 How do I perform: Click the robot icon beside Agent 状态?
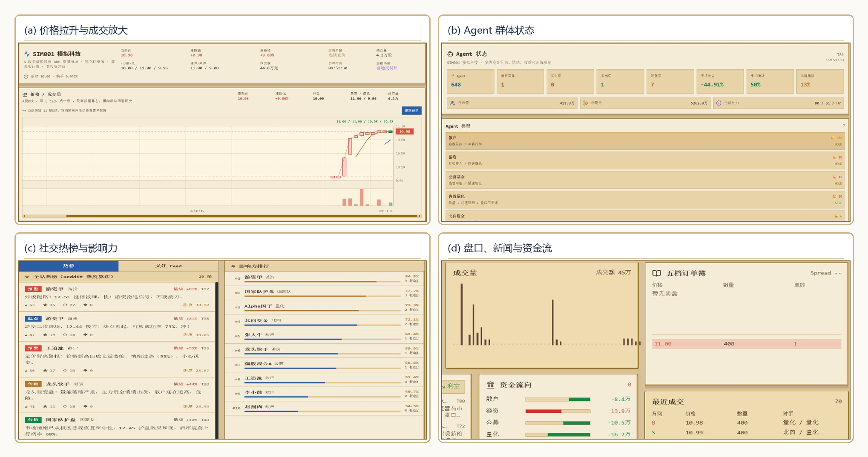(x=450, y=54)
